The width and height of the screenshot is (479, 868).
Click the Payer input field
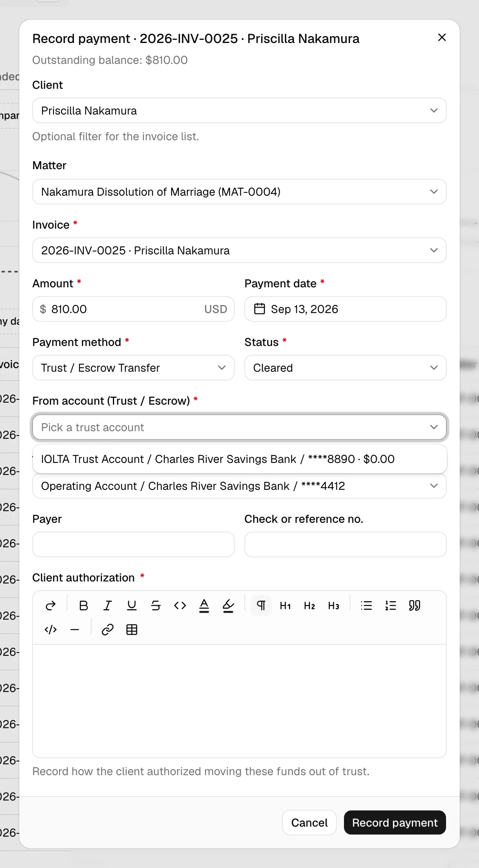tap(133, 545)
